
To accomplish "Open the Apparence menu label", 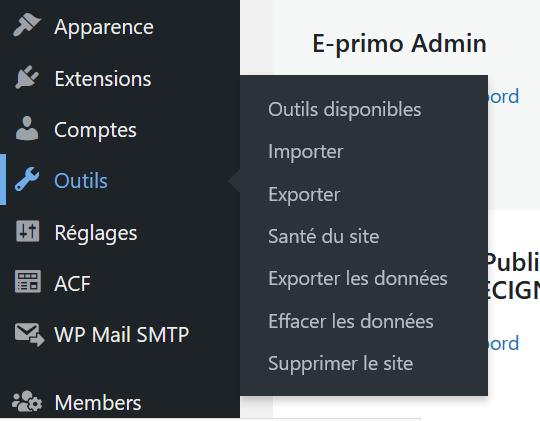I will [x=104, y=27].
